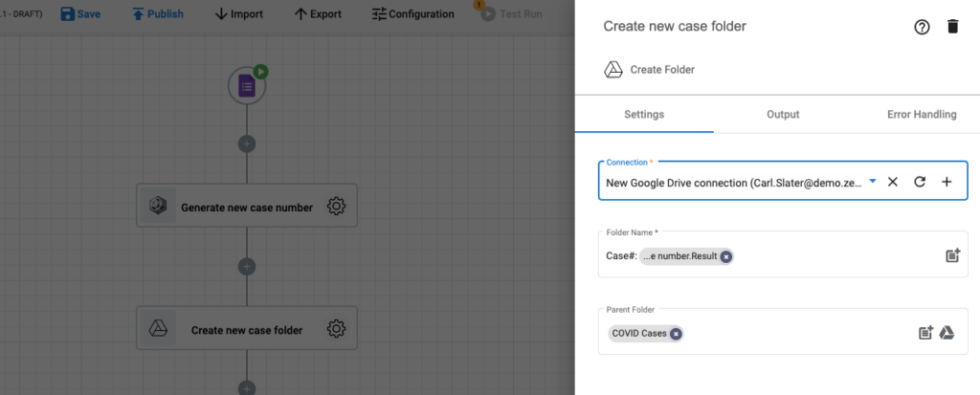Add a step below Generate new case number
The height and width of the screenshot is (395, 980).
(x=247, y=267)
